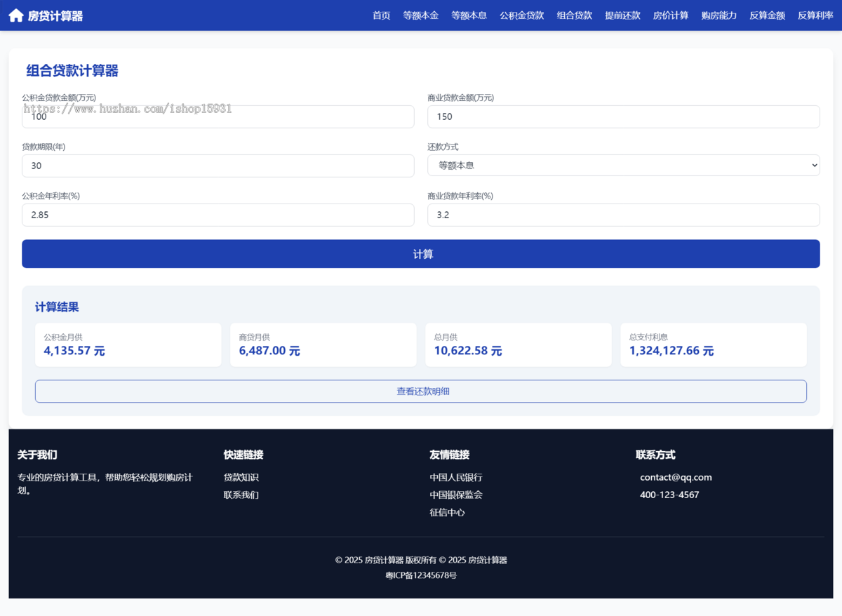This screenshot has height=616, width=842.
Task: Click 粤ICP备12345678号 footer text
Action: pos(421,575)
